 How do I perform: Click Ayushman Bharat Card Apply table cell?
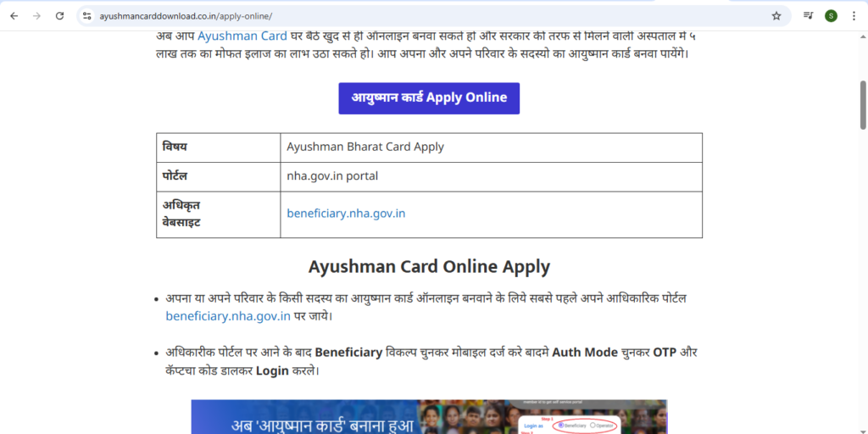tap(491, 147)
